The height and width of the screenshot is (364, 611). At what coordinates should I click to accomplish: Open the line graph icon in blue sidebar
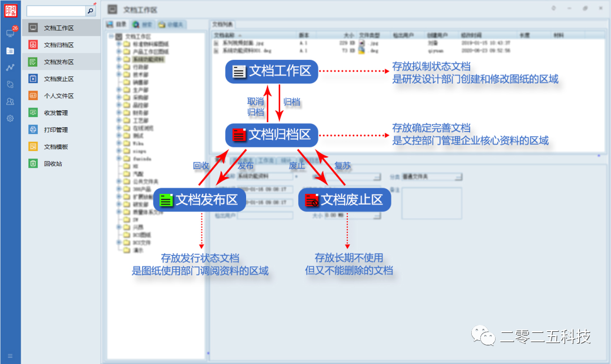coord(10,67)
